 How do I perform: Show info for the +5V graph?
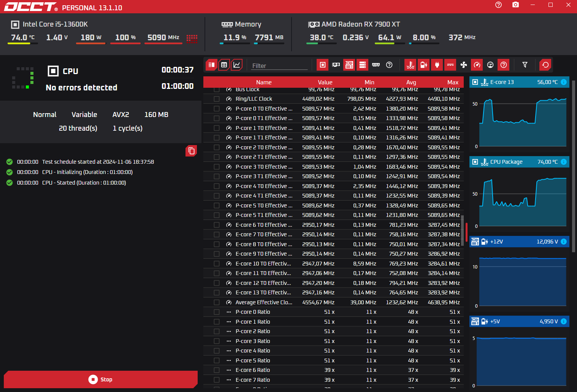(564, 321)
